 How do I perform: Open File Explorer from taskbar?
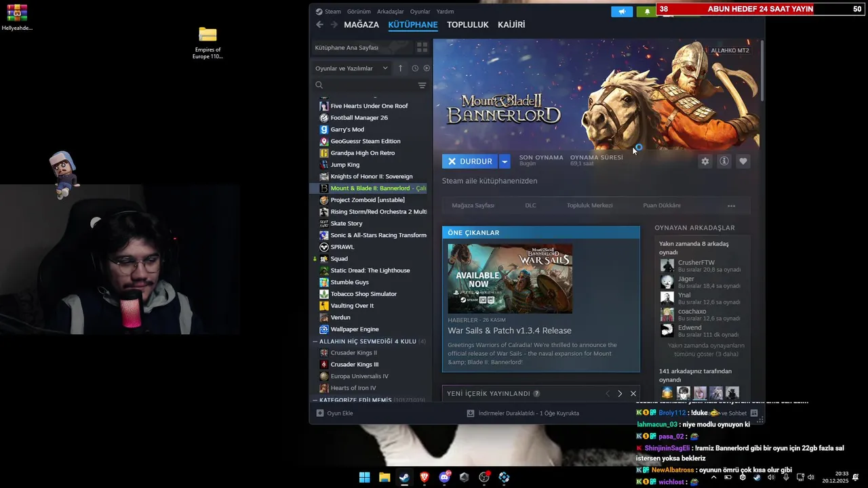tap(384, 477)
